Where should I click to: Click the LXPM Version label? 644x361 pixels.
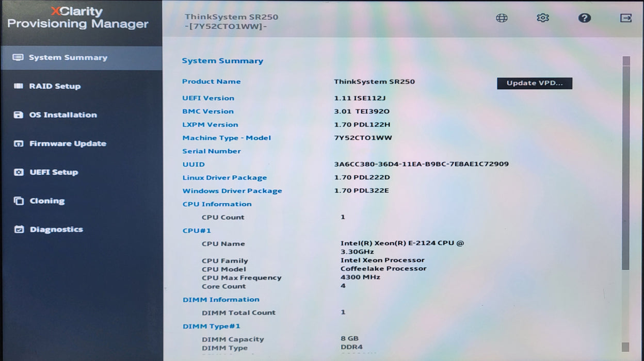pos(210,125)
